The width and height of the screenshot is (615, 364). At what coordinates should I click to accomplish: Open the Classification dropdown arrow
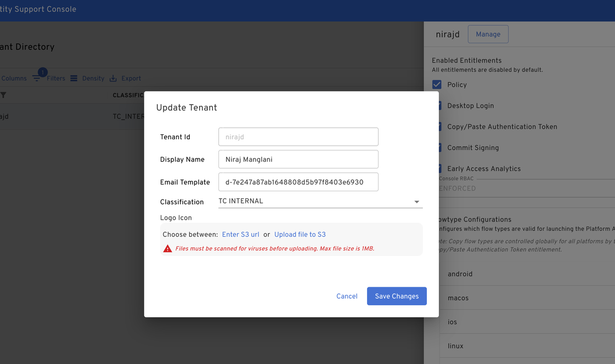(x=416, y=202)
